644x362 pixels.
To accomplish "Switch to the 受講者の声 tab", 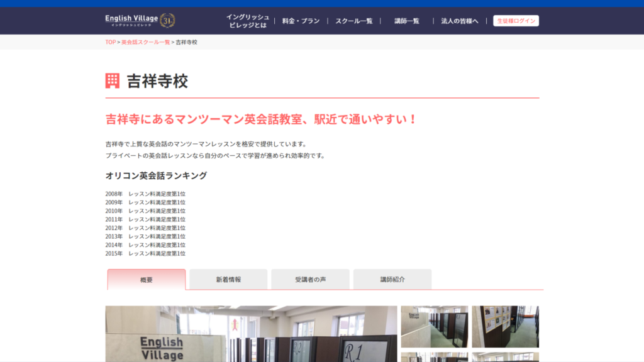I will 310,279.
